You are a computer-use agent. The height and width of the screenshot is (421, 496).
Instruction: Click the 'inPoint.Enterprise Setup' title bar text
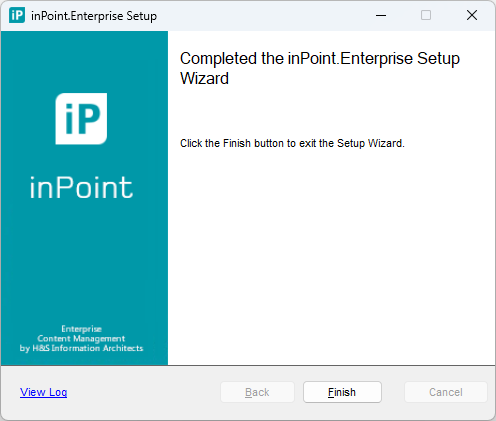94,16
